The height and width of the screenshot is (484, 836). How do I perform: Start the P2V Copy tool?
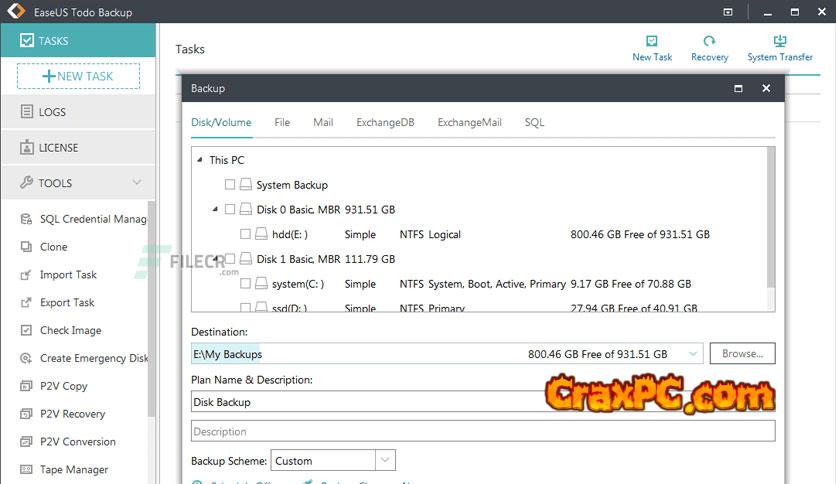point(63,386)
